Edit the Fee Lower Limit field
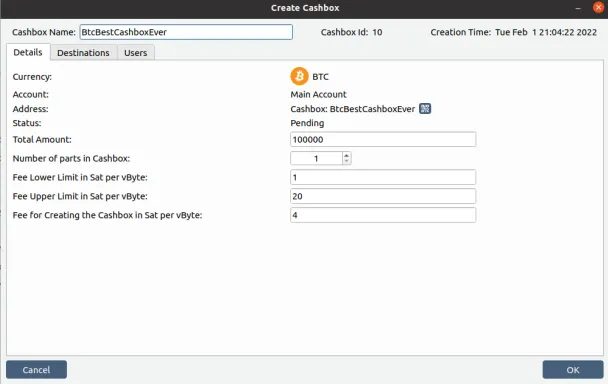The height and width of the screenshot is (384, 608). point(383,177)
